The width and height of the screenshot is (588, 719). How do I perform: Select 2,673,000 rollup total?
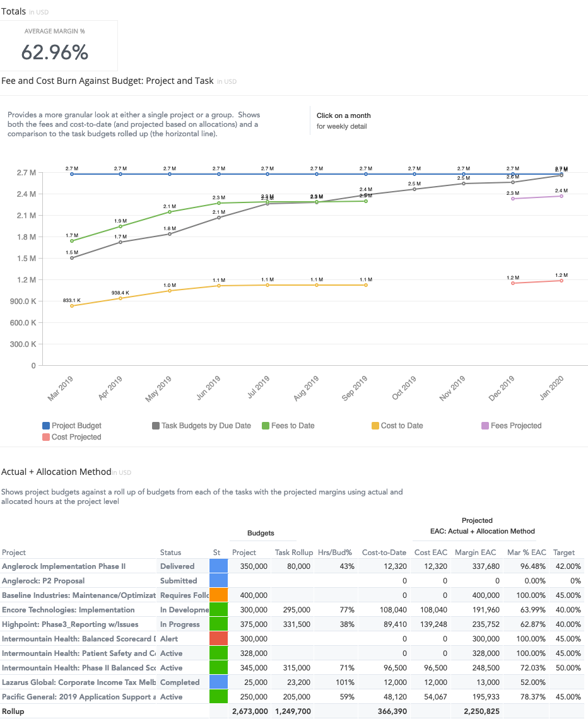point(250,711)
